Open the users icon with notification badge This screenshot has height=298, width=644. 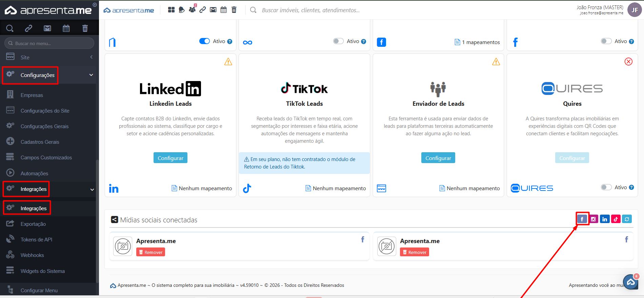[192, 9]
